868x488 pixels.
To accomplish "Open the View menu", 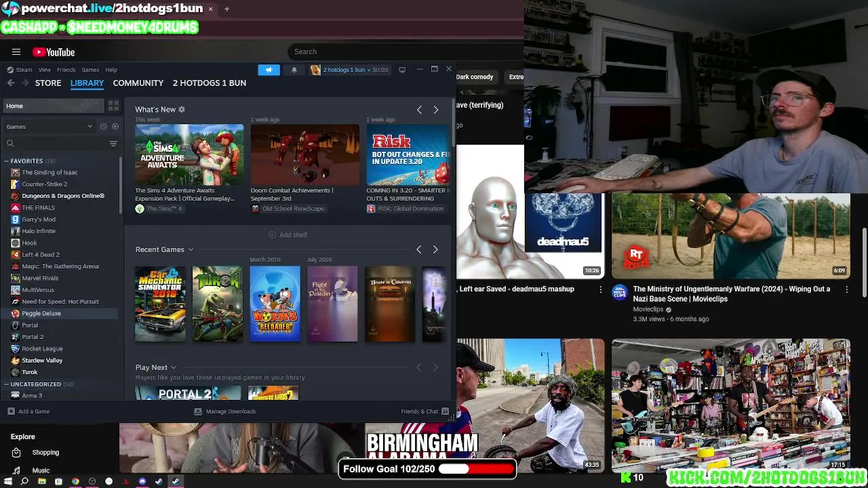I will [44, 70].
